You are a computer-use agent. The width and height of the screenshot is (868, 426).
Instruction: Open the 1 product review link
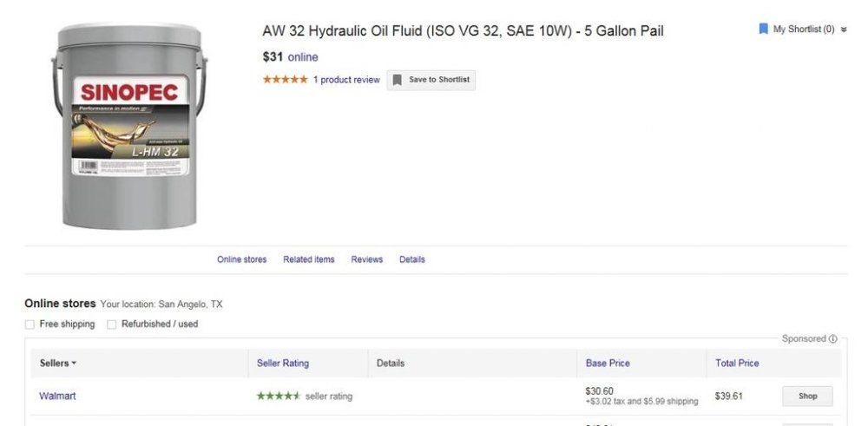coord(346,80)
